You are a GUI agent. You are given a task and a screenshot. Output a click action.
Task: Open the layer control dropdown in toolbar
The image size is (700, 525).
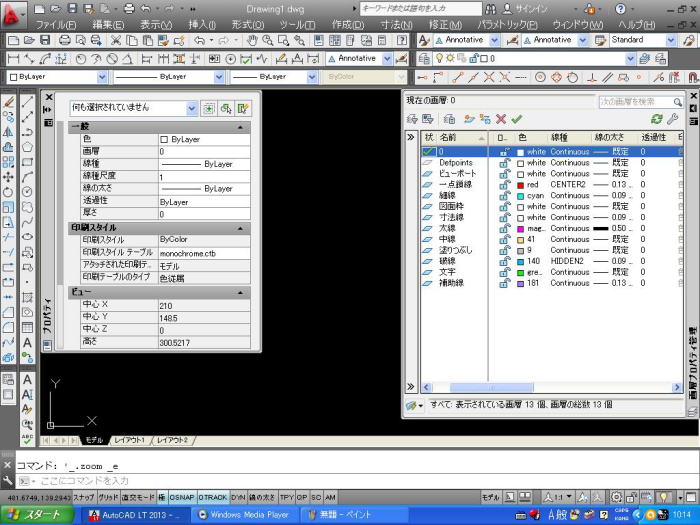(x=630, y=58)
